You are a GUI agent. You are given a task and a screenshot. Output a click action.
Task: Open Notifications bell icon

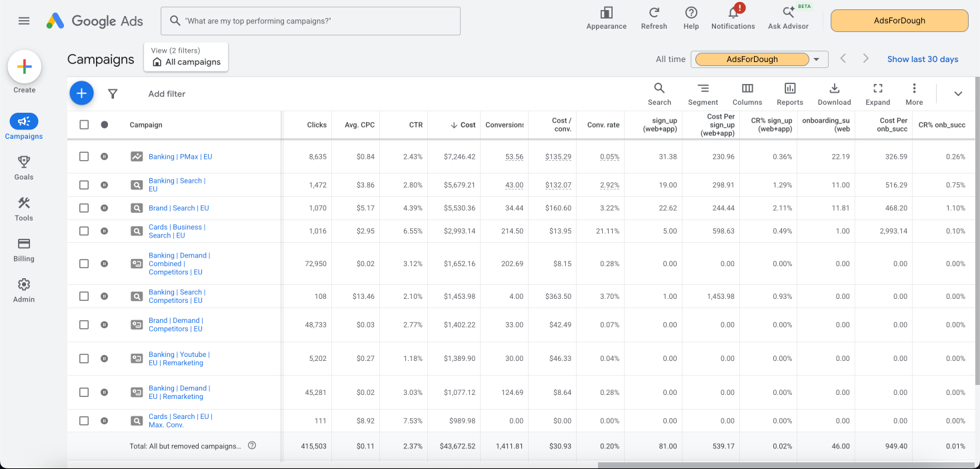(x=733, y=13)
